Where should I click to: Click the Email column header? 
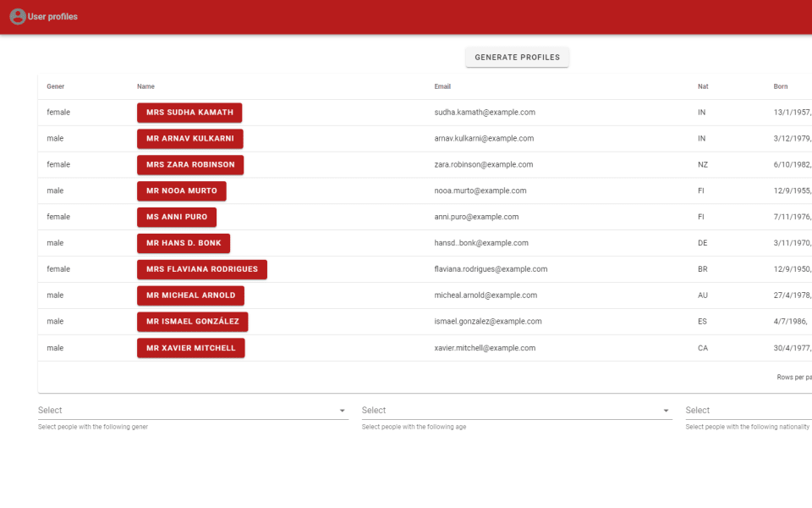point(442,86)
